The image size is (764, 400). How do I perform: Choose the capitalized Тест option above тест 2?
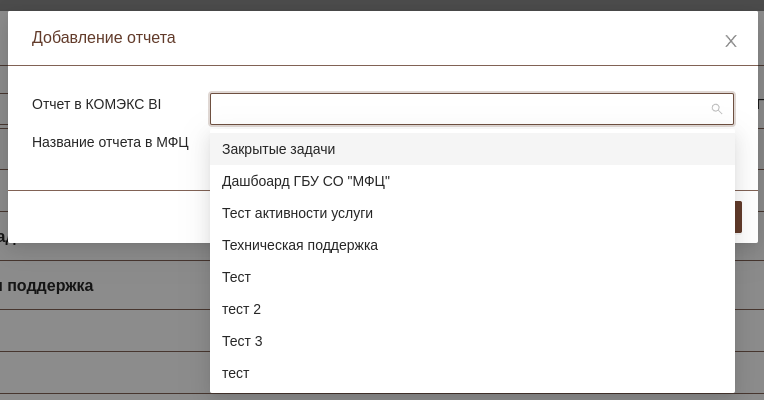[236, 277]
